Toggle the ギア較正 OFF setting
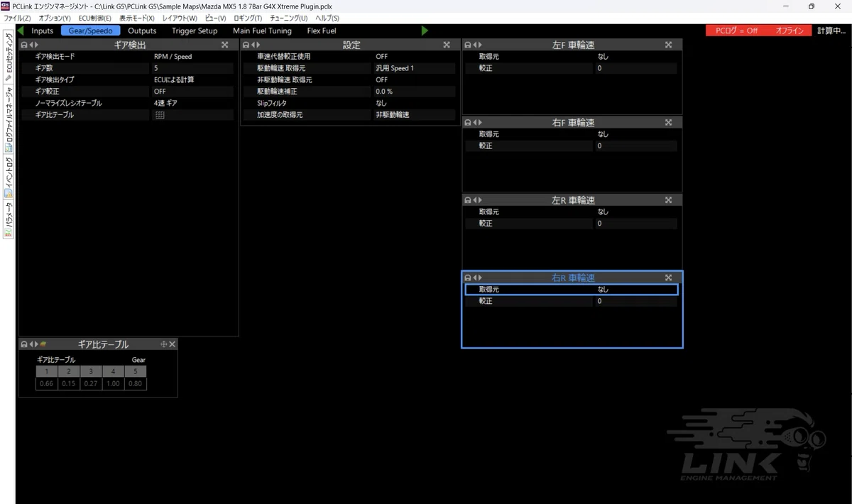Viewport: 852px width, 504px height. 192,92
